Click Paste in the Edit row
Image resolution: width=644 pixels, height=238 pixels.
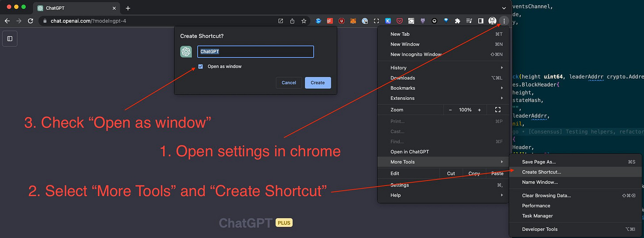point(497,174)
